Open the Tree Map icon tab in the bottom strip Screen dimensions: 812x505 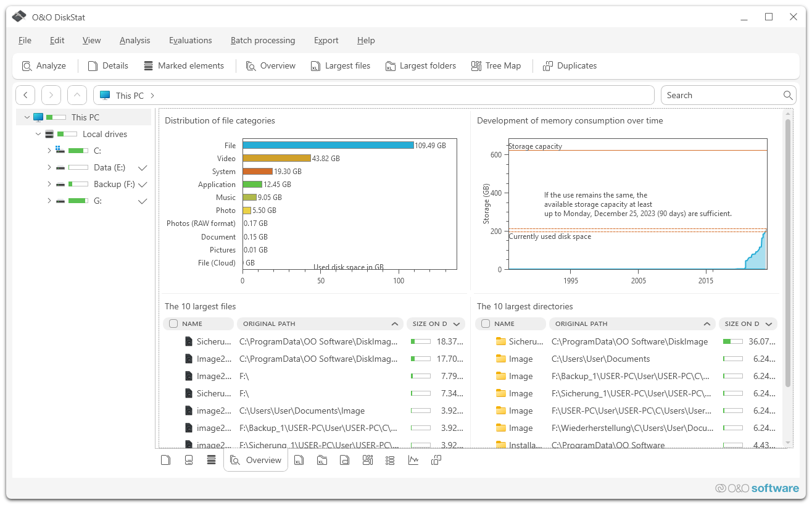(x=368, y=460)
